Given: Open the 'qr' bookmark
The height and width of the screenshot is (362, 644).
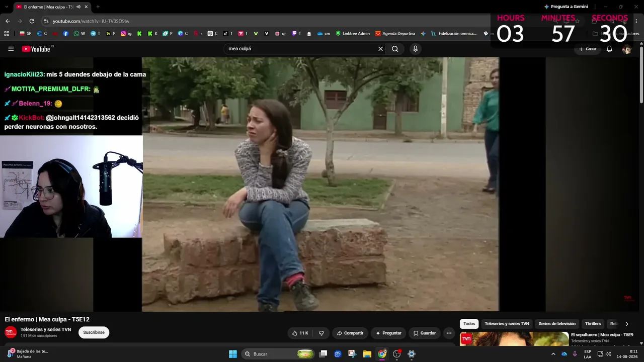Looking at the screenshot, I should pos(280,34).
